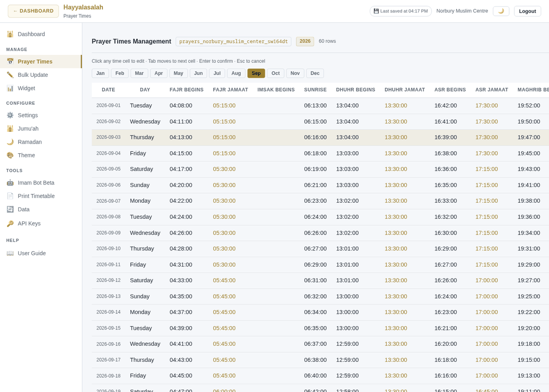Click the Widget bar chart icon

10,88
